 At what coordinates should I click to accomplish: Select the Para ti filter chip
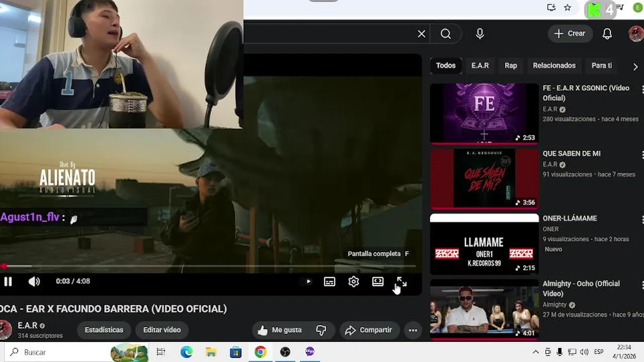[x=602, y=65]
